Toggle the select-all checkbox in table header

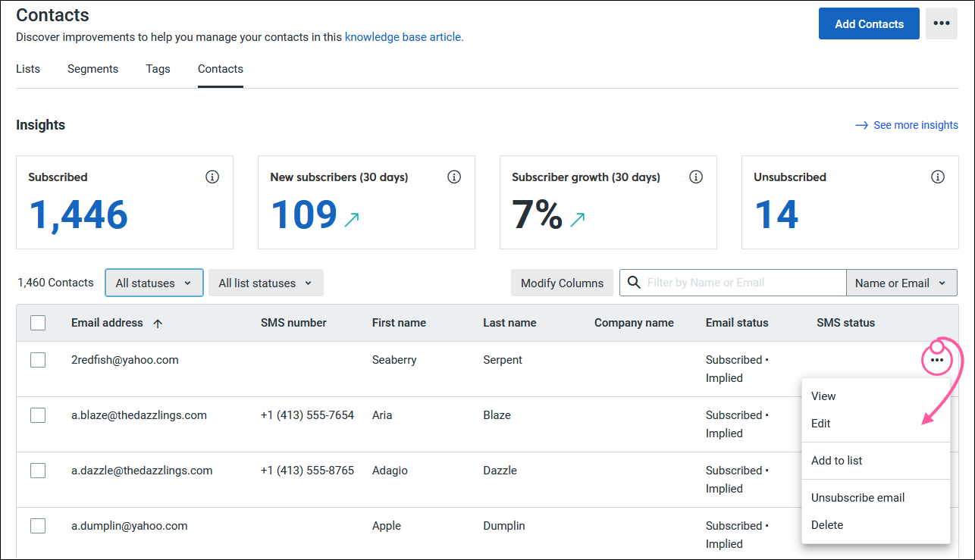(x=38, y=323)
